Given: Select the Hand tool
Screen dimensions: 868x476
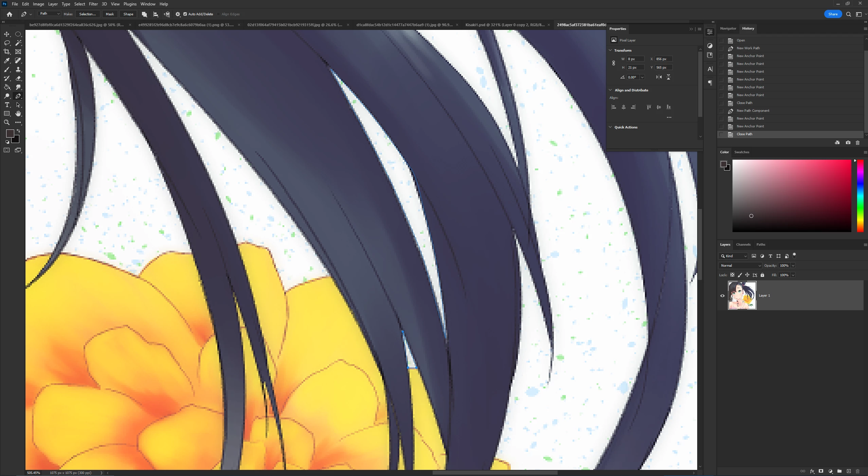Looking at the screenshot, I should pos(18,113).
